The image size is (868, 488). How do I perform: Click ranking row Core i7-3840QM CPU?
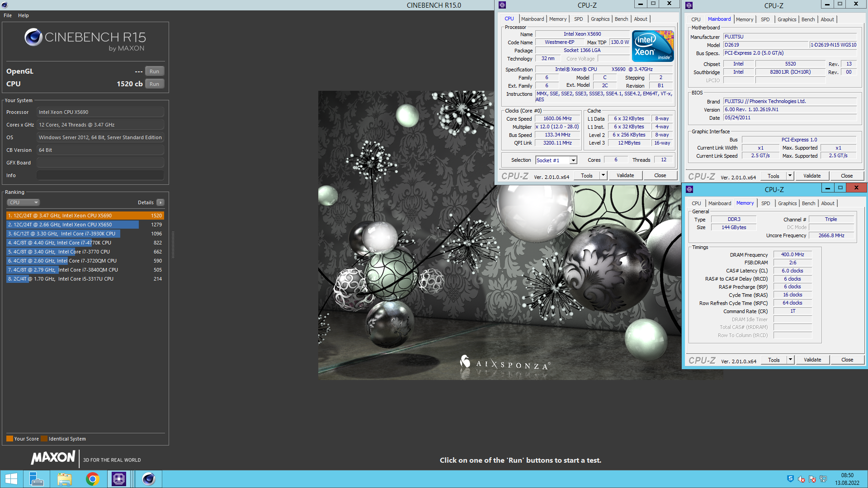[85, 270]
